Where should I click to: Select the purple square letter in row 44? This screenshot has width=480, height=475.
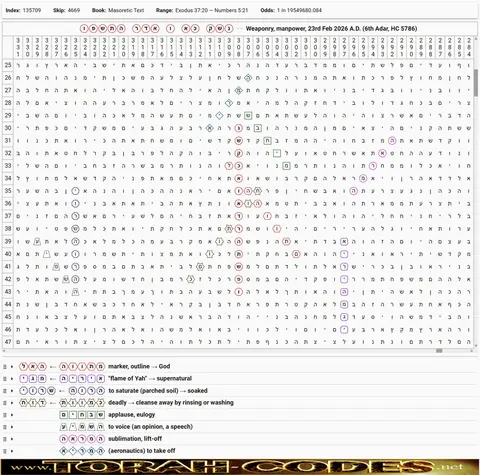pyautogui.click(x=344, y=304)
